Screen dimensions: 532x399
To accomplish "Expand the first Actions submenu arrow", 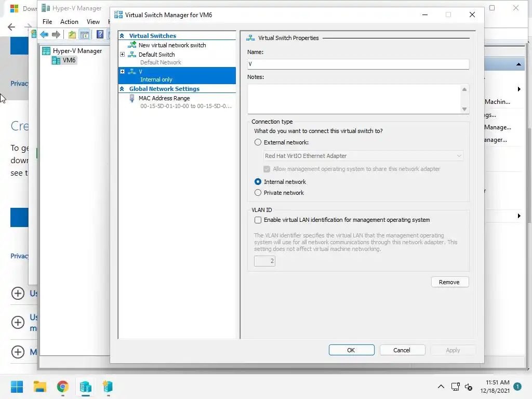I will pyautogui.click(x=519, y=89).
